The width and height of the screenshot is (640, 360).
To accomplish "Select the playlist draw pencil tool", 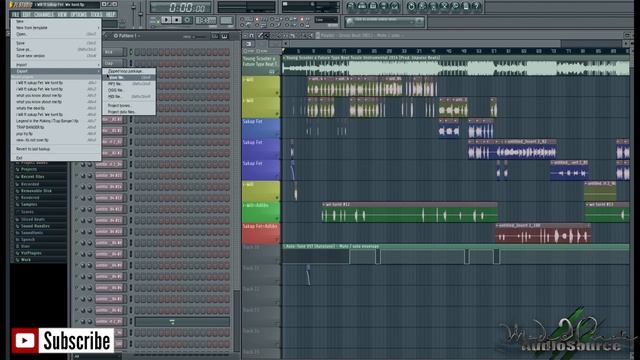I will (260, 36).
